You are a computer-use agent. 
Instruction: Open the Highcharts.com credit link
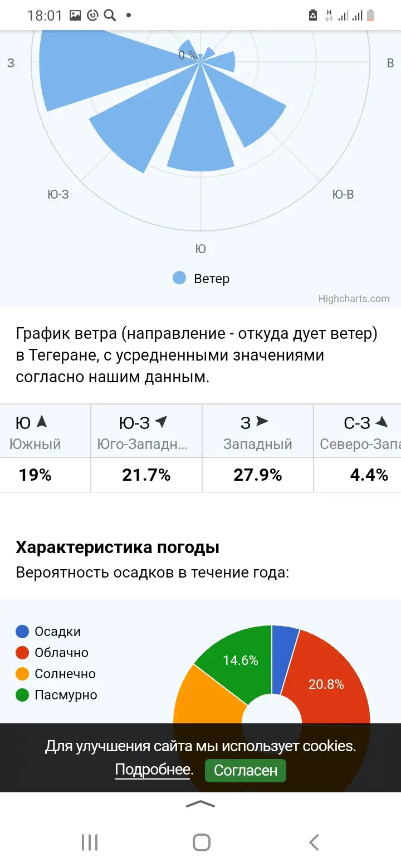(x=354, y=299)
